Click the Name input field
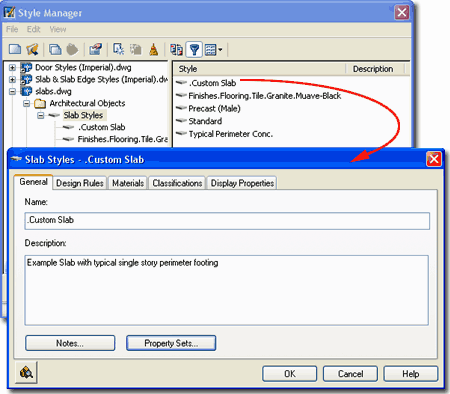 227,221
